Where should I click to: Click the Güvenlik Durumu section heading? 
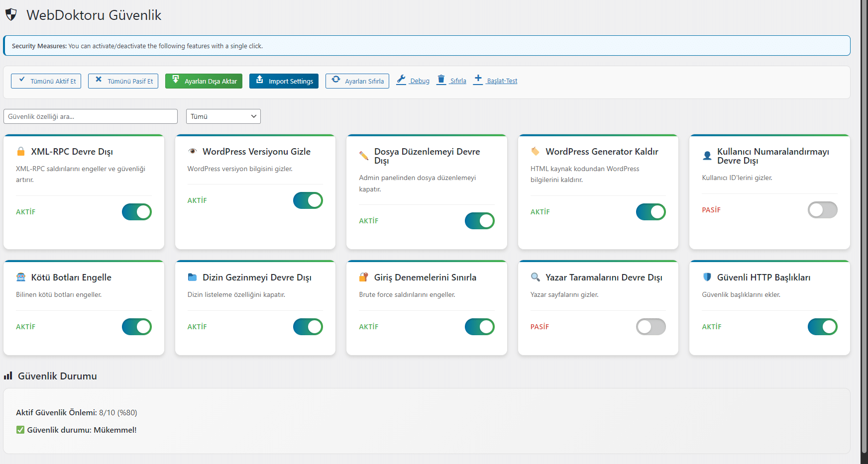click(57, 376)
